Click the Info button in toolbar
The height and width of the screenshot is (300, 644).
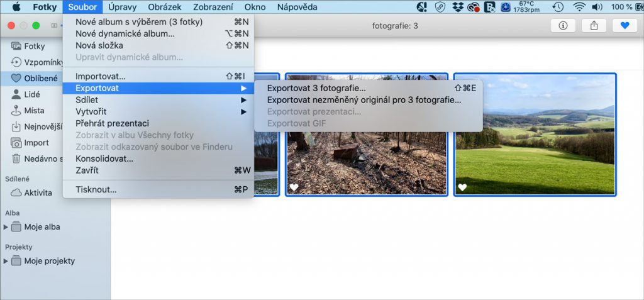[x=563, y=26]
